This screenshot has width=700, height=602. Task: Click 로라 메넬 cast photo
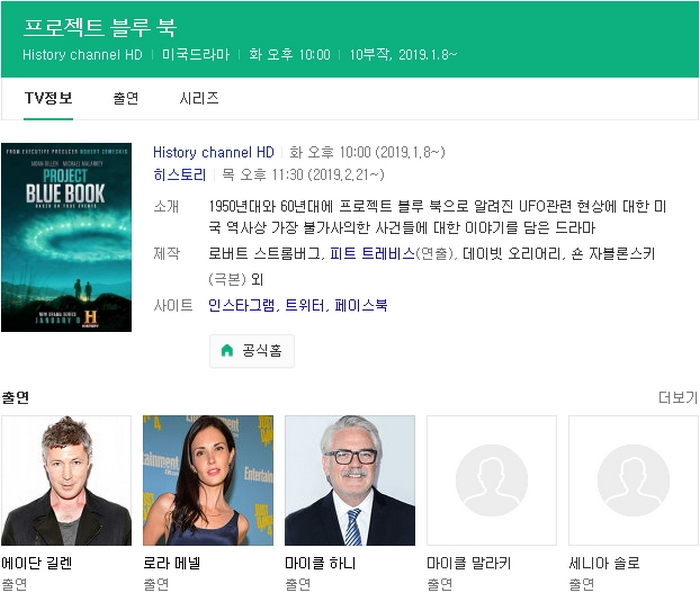click(x=208, y=481)
